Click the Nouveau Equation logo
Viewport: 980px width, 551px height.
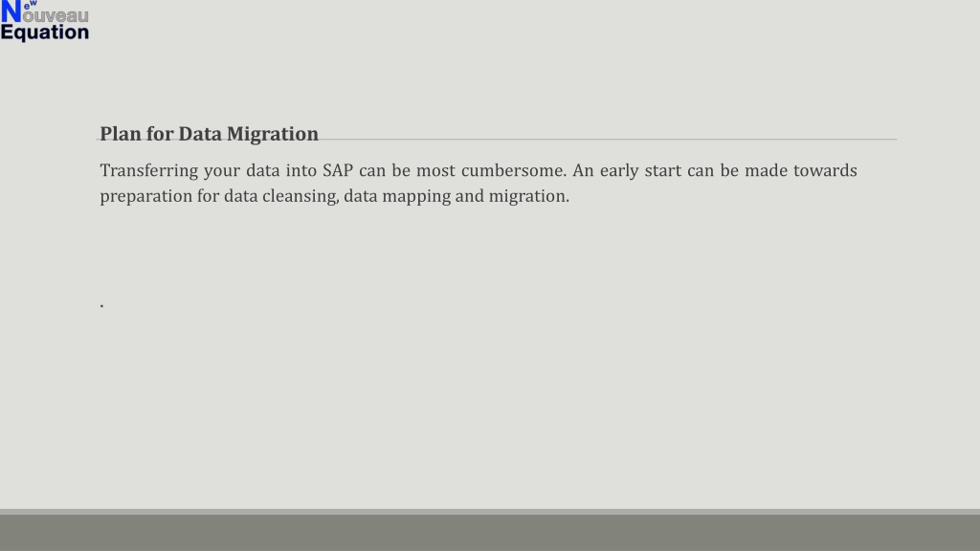44,21
